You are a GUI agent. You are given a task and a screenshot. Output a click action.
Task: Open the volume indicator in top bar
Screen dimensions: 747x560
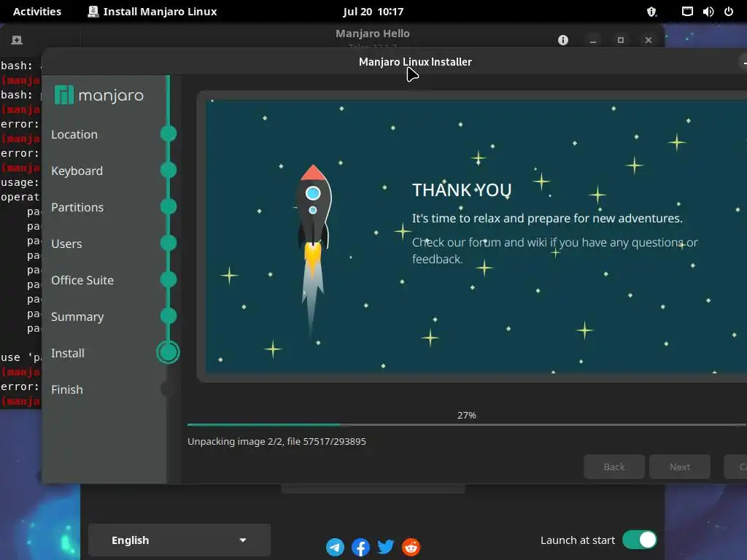point(708,12)
